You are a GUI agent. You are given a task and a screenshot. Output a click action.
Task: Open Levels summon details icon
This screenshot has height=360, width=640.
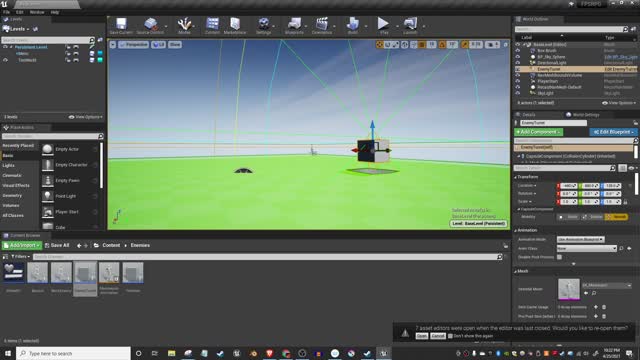pyautogui.click(x=36, y=29)
